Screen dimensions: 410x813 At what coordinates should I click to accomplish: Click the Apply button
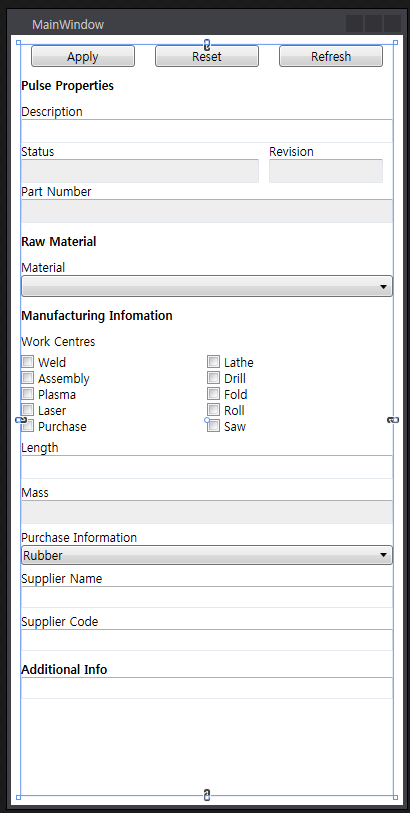tap(83, 56)
